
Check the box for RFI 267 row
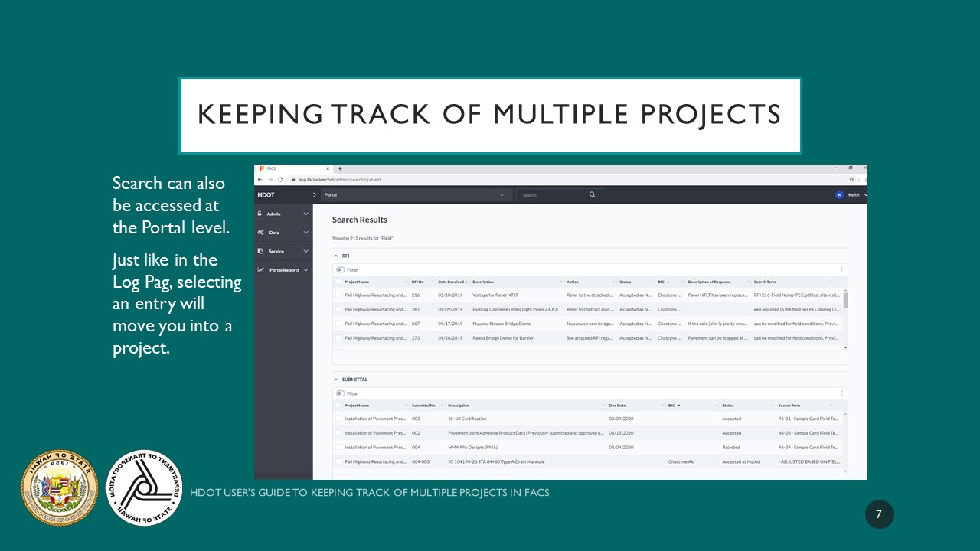pyautogui.click(x=338, y=324)
